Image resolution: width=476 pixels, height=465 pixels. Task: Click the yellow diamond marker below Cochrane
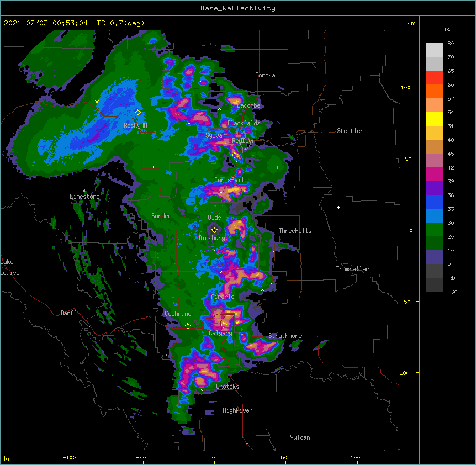[x=188, y=326]
